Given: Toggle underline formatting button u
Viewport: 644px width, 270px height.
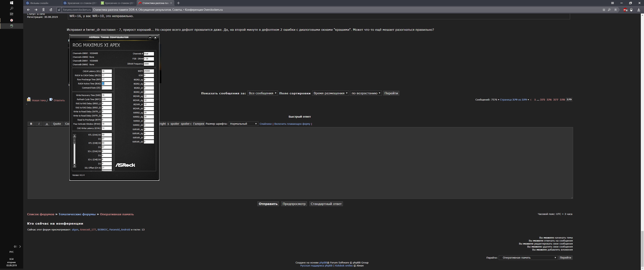Looking at the screenshot, I should point(47,124).
